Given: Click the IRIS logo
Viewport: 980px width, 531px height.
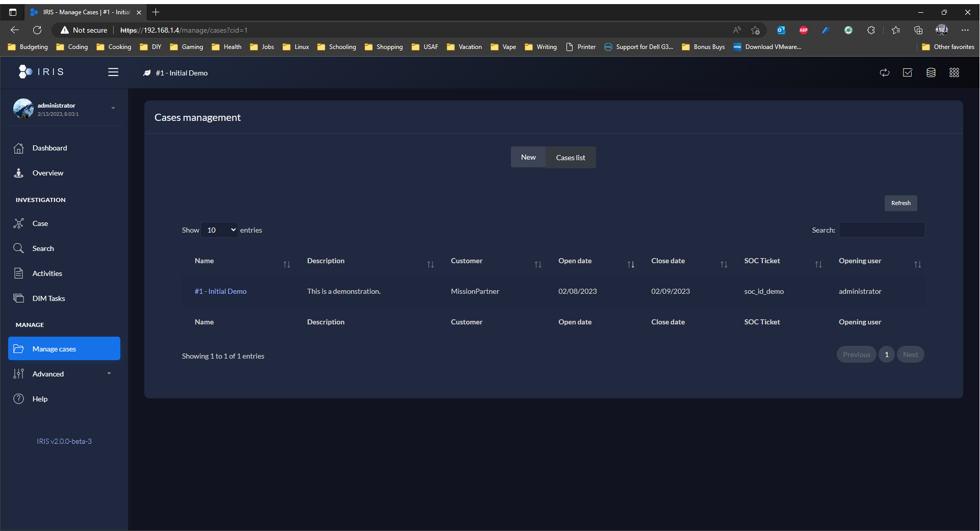Looking at the screenshot, I should (41, 71).
